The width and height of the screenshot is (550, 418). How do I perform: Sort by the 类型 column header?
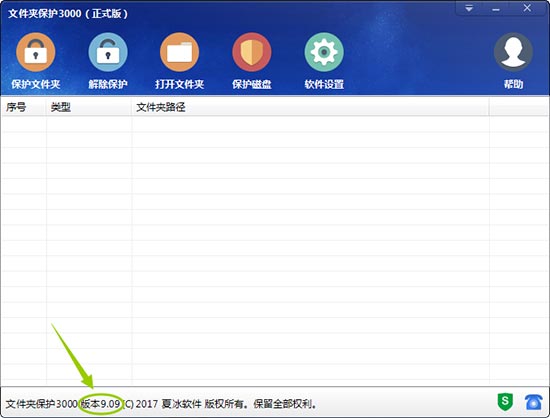pos(89,107)
